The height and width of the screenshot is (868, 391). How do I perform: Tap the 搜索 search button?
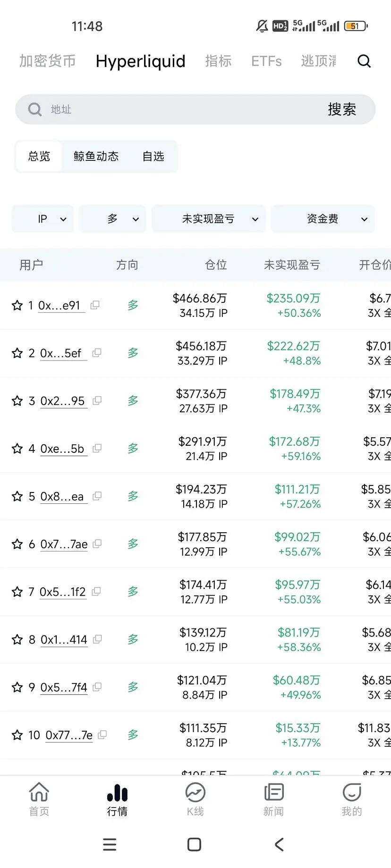tap(342, 109)
